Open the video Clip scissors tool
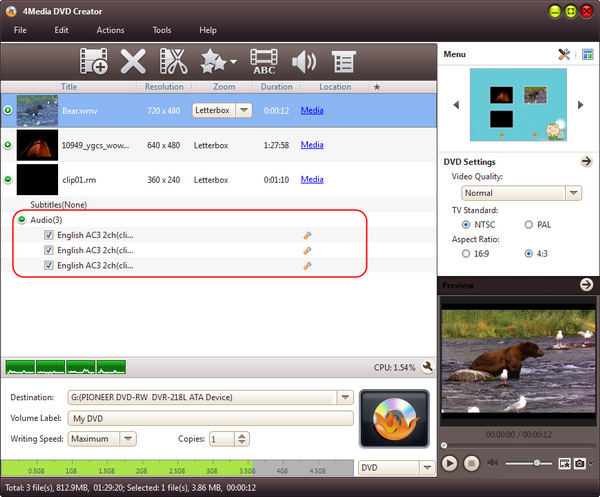 coord(173,62)
